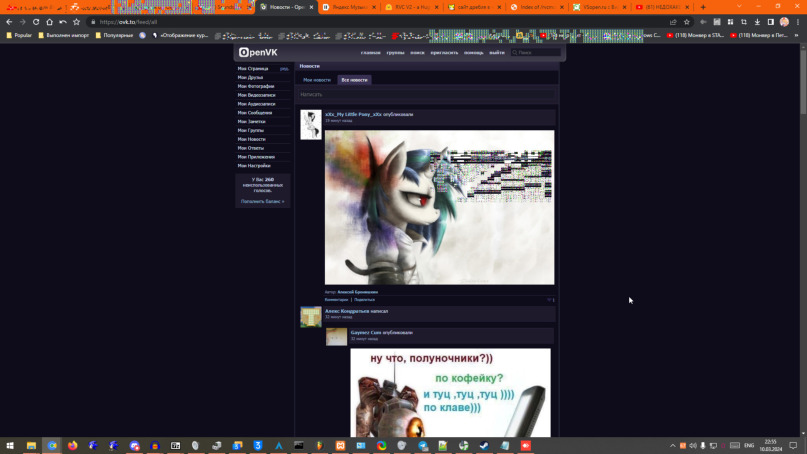
Task: Click the star icon left of address bar
Action: 76,22
